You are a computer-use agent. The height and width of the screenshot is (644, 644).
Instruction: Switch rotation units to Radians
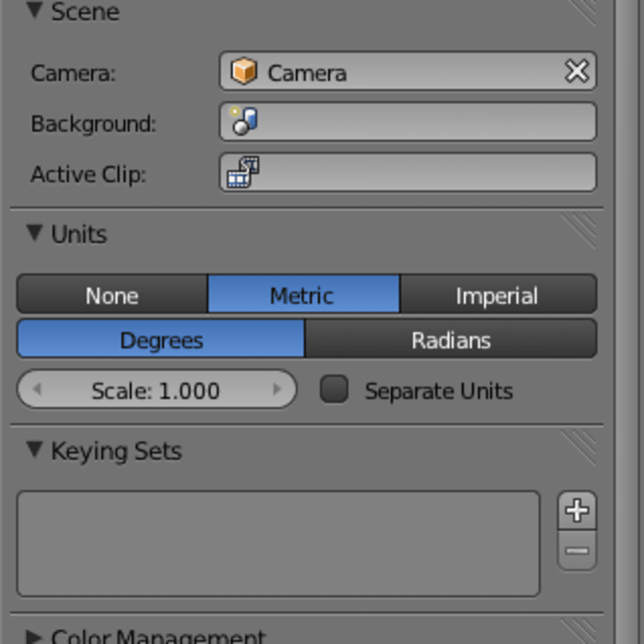451,339
